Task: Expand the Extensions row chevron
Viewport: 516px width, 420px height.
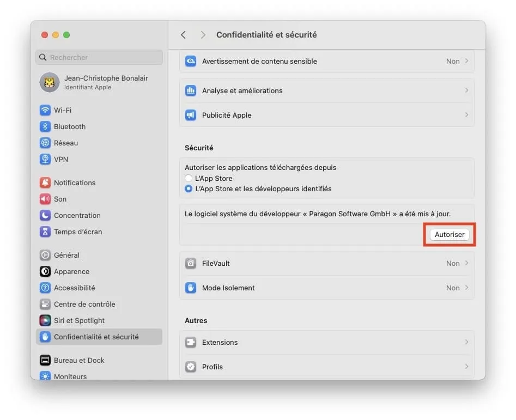Action: [x=466, y=342]
